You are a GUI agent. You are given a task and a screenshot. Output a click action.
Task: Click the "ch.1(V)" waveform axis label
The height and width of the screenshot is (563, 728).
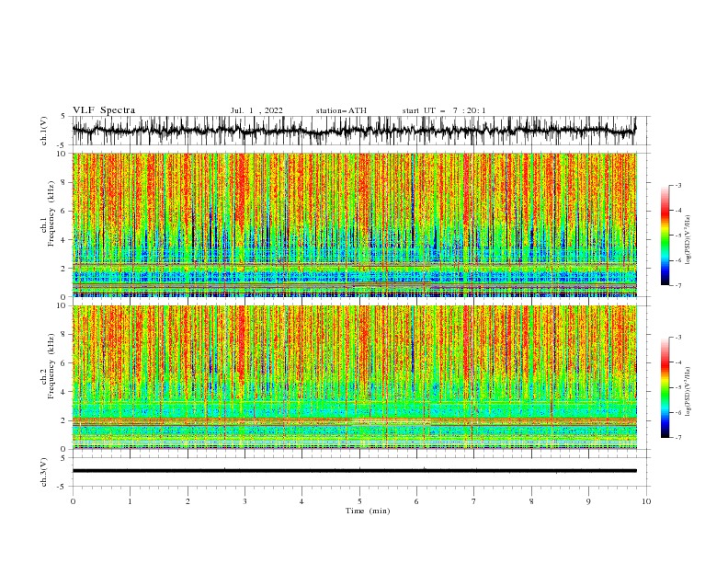click(44, 131)
